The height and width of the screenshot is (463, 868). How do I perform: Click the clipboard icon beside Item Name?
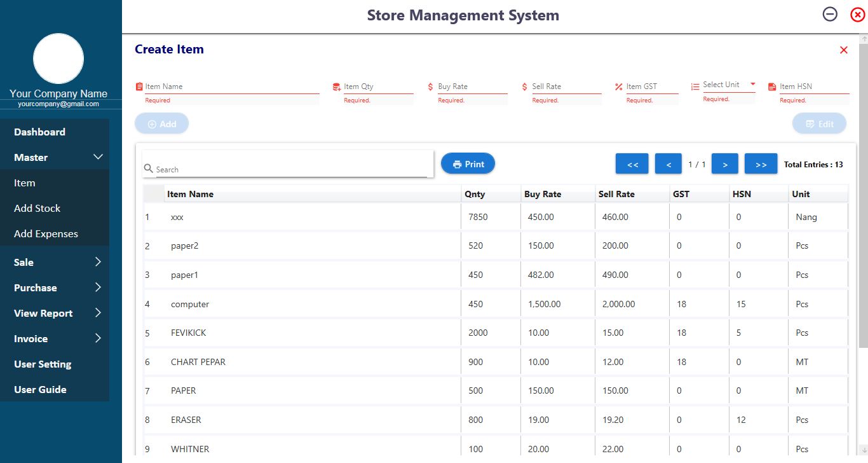click(x=139, y=86)
